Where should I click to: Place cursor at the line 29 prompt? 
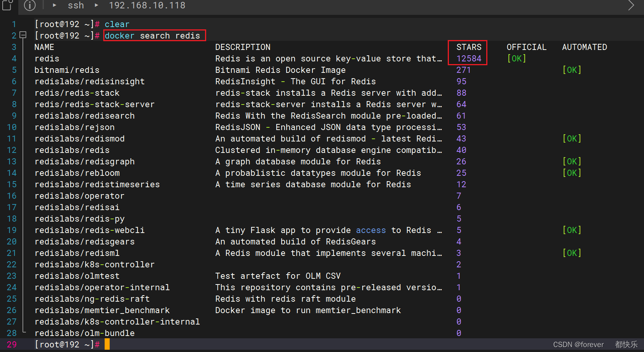[107, 344]
